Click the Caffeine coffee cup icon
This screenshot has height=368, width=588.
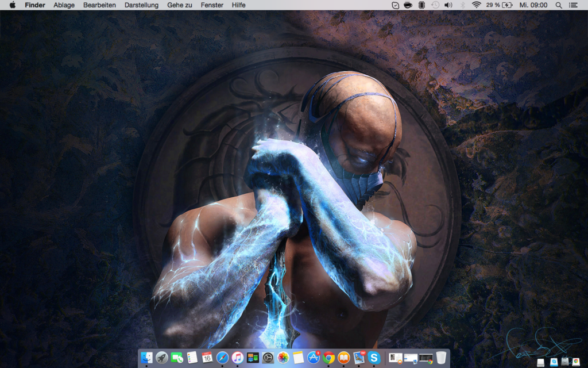click(408, 5)
